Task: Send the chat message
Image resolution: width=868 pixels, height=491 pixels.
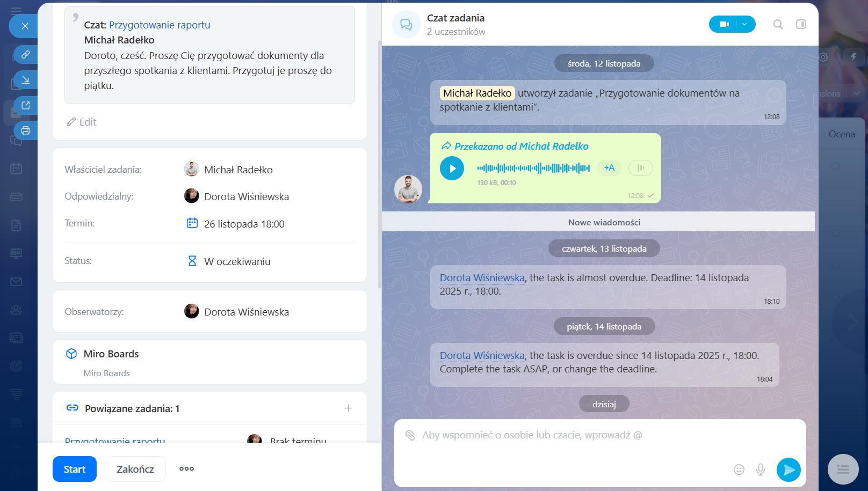Action: (789, 470)
